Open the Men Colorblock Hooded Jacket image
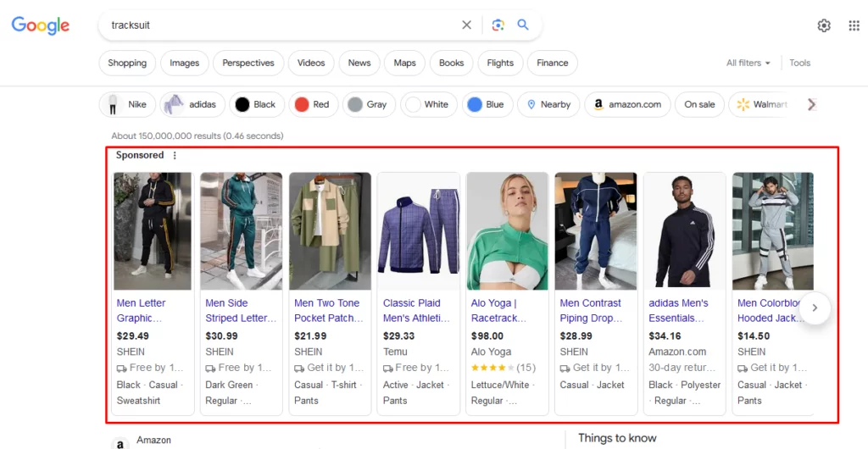 [x=773, y=231]
